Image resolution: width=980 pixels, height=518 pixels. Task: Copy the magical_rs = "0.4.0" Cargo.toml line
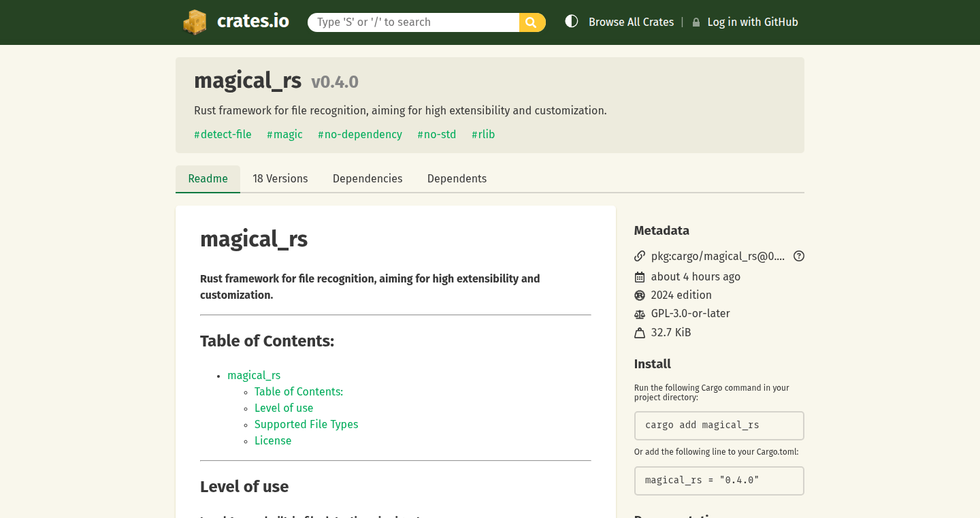719,481
